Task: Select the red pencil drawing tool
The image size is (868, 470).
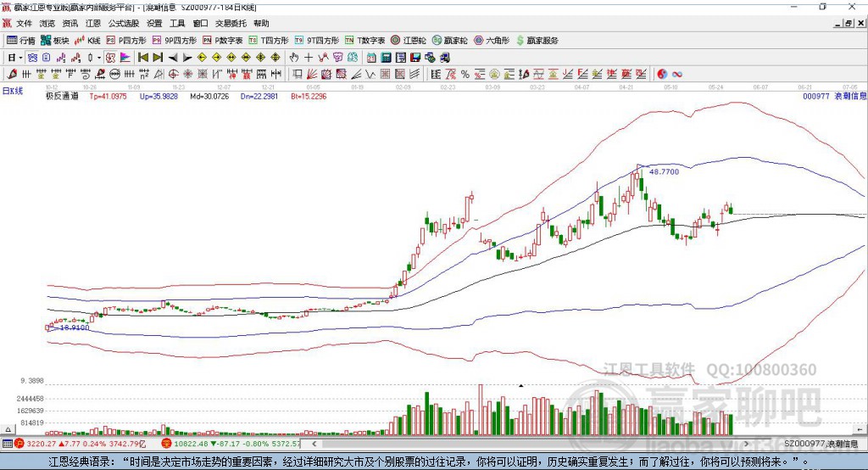Action: 12,75
